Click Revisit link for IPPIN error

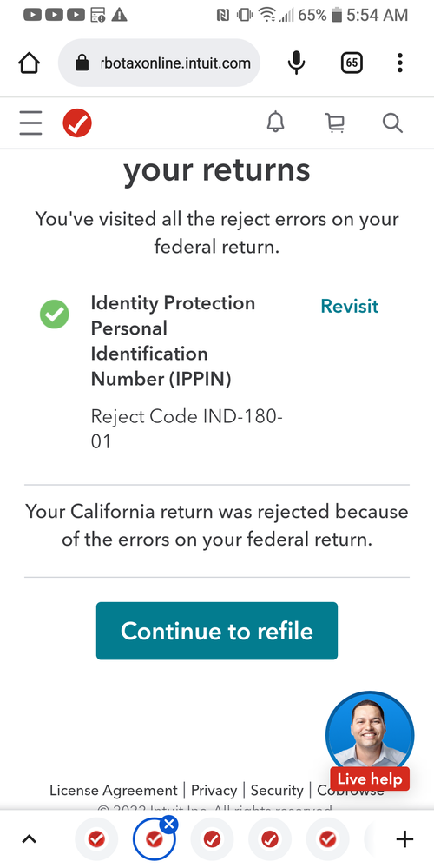(350, 306)
